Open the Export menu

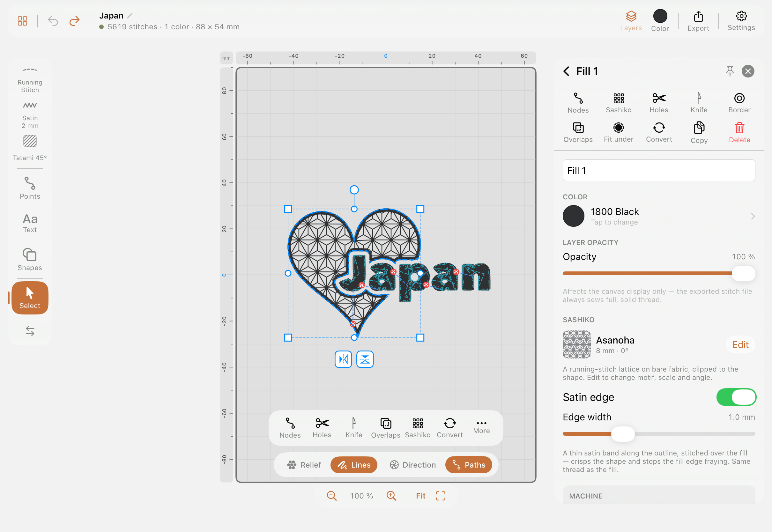coord(698,21)
